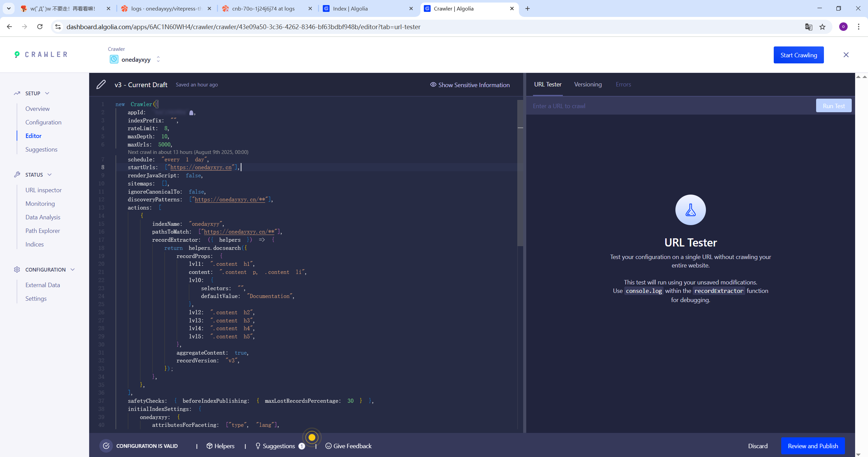Click 'CONFIGURATION IS VALID' status text
Image resolution: width=868 pixels, height=457 pixels.
pyautogui.click(x=147, y=446)
